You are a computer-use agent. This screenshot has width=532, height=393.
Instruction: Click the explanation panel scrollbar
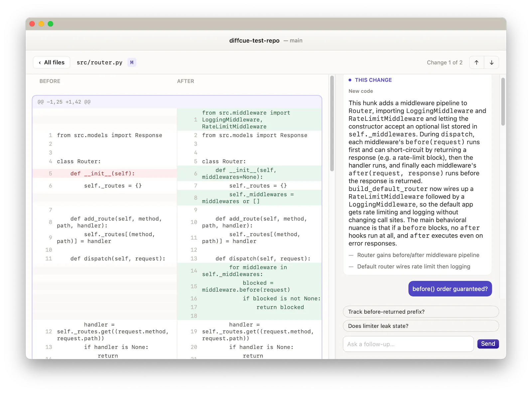coord(503,102)
